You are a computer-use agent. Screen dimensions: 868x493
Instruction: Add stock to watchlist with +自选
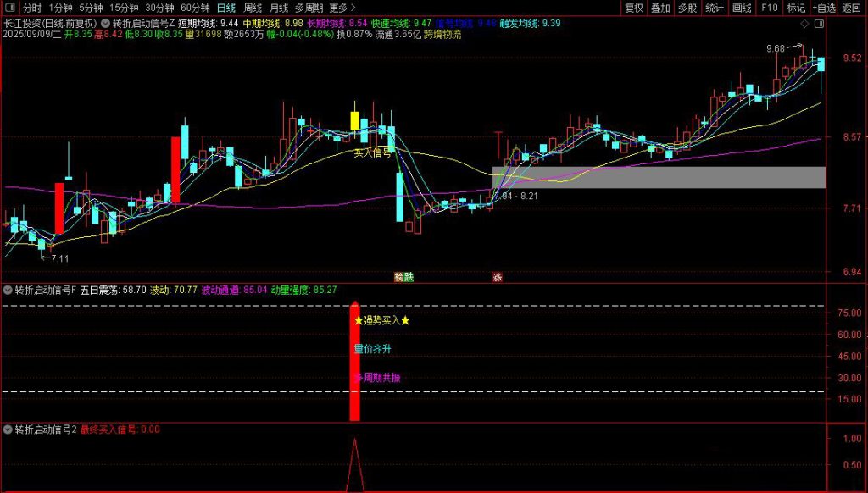click(823, 8)
